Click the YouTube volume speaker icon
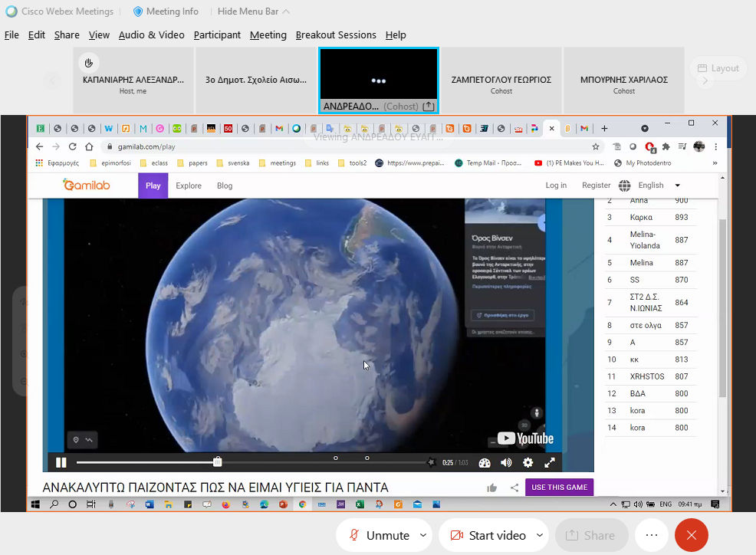Image resolution: width=756 pixels, height=555 pixels. (x=506, y=462)
